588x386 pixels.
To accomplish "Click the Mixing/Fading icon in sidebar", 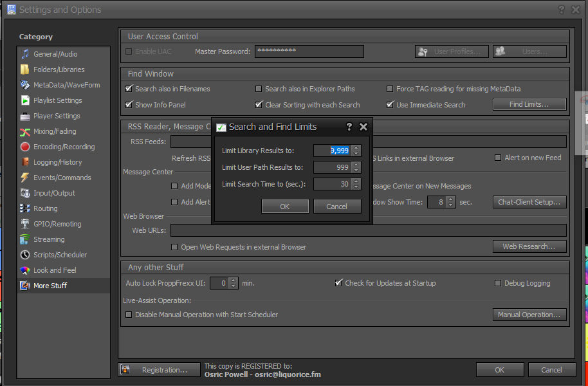I will [25, 131].
